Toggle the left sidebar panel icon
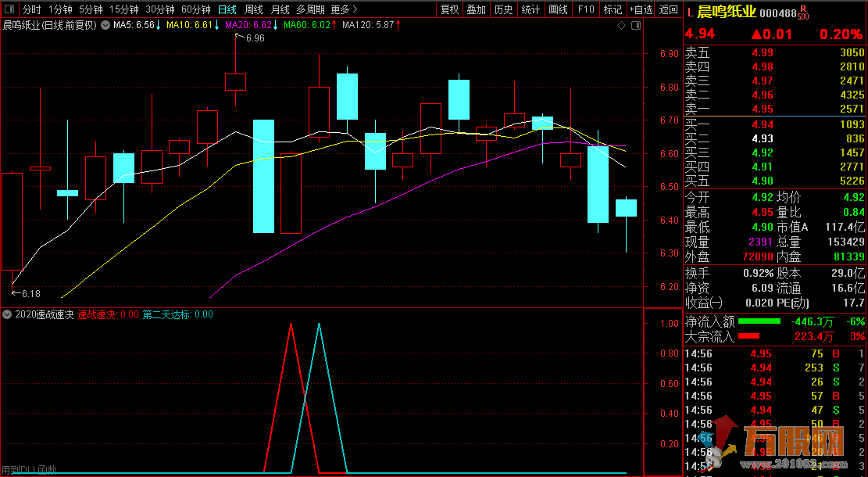868x477 pixels. [9, 9]
